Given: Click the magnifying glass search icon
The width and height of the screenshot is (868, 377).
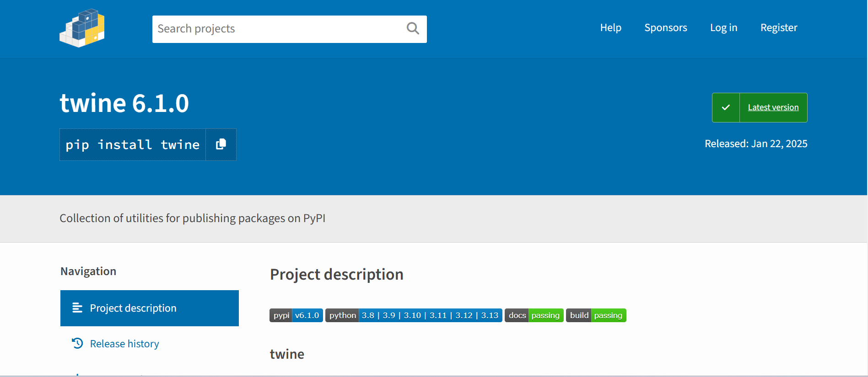Looking at the screenshot, I should 413,29.
